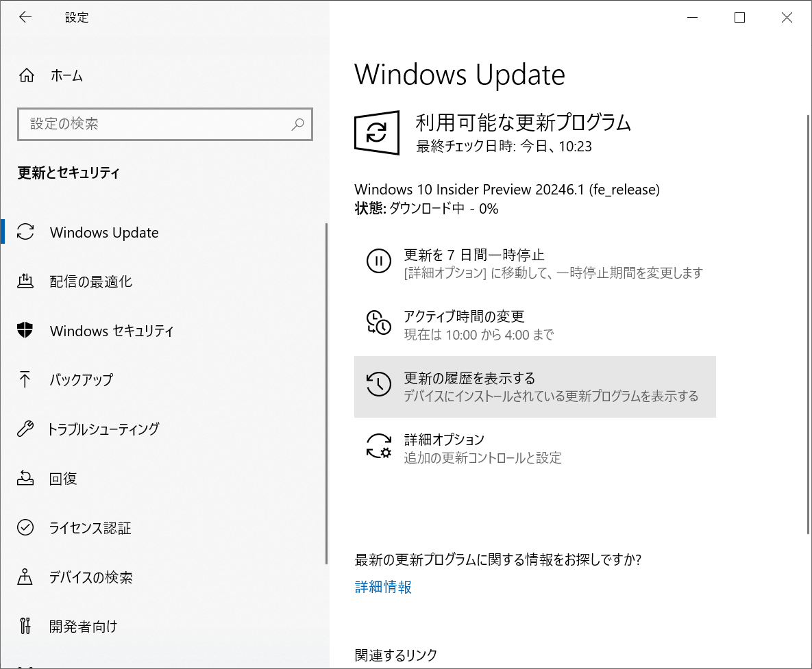Open 更新の履歴を表示する
The image size is (812, 669).
(x=535, y=386)
